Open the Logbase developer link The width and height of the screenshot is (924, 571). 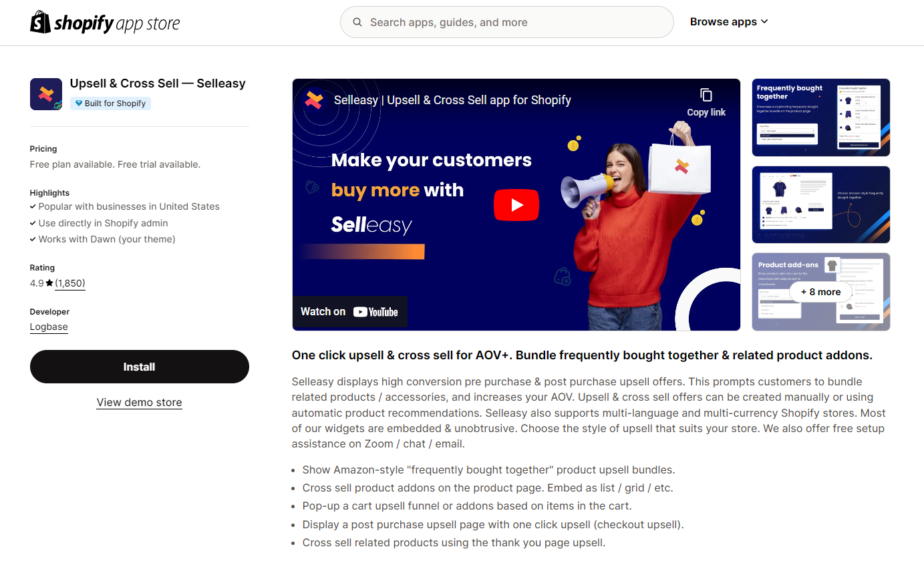pos(49,327)
